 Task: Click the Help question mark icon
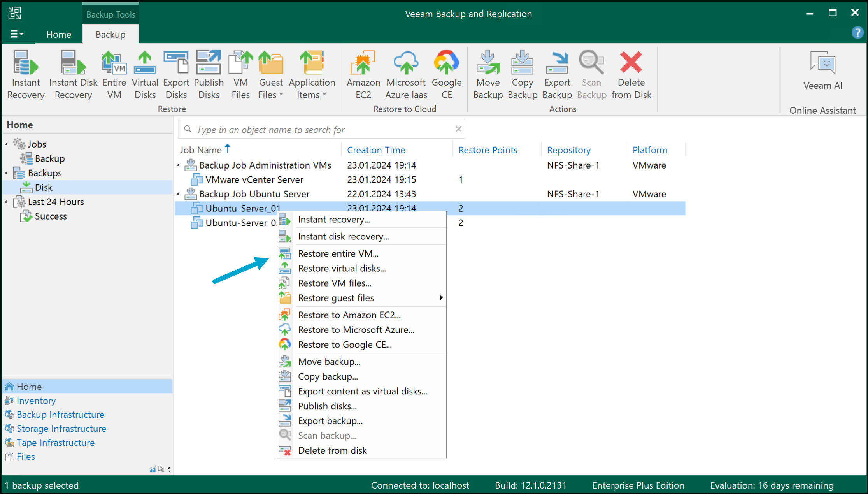tap(857, 33)
